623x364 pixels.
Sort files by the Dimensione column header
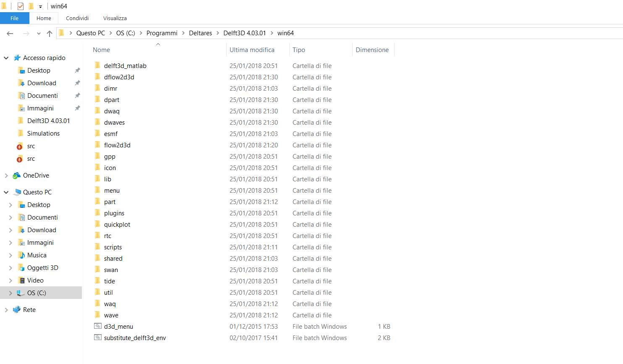coord(372,50)
